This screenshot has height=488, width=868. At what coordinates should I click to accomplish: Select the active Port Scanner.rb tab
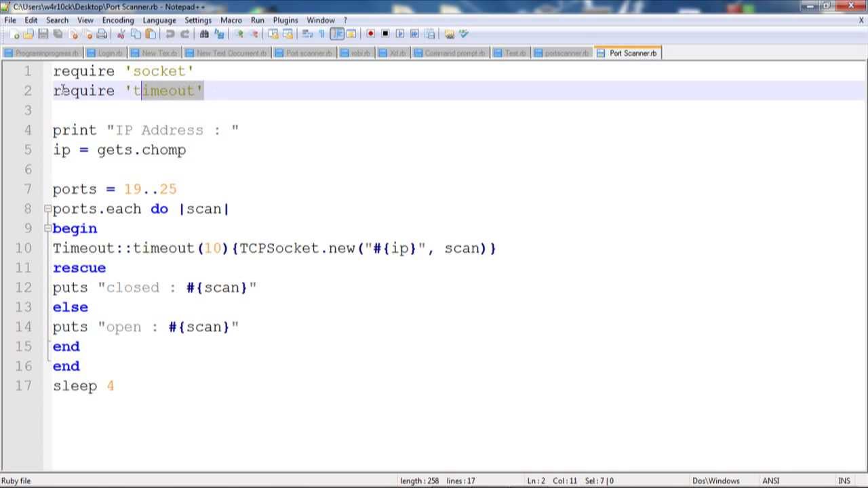(628, 53)
